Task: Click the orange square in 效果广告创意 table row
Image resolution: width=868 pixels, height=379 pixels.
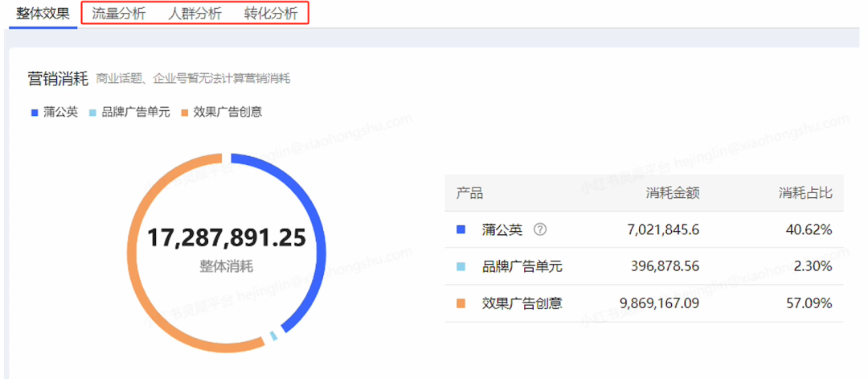Action: click(461, 303)
